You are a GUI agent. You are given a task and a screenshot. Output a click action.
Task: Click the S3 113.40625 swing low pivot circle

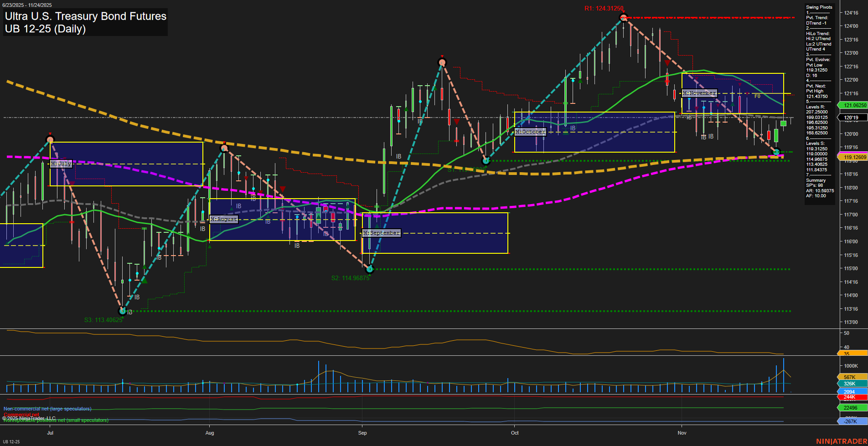click(122, 311)
